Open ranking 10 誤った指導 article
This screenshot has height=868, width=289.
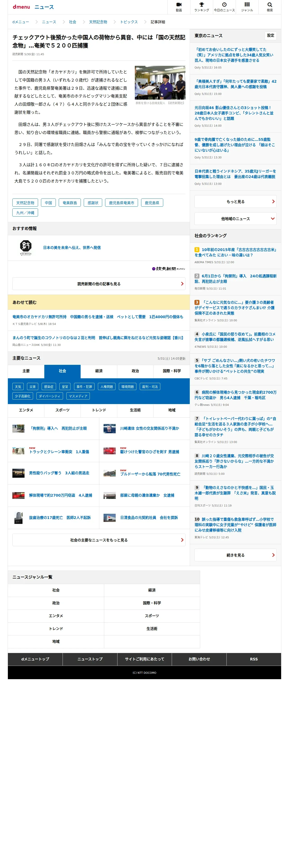(235, 525)
